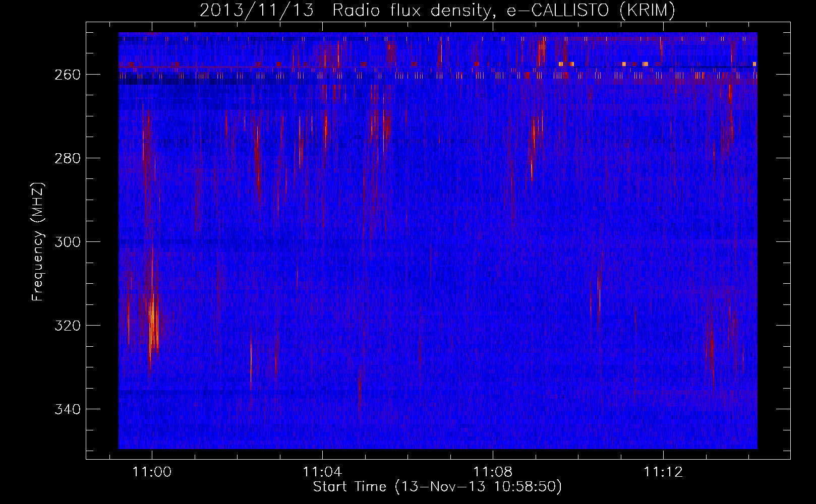Click the 11:04 time tick label
This screenshot has height=504, width=816.
point(322,472)
